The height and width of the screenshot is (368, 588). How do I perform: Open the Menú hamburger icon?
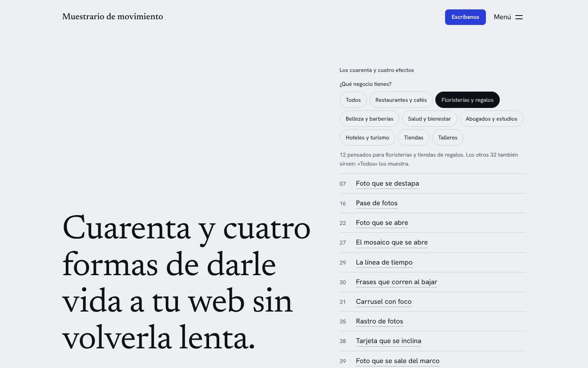(x=519, y=17)
